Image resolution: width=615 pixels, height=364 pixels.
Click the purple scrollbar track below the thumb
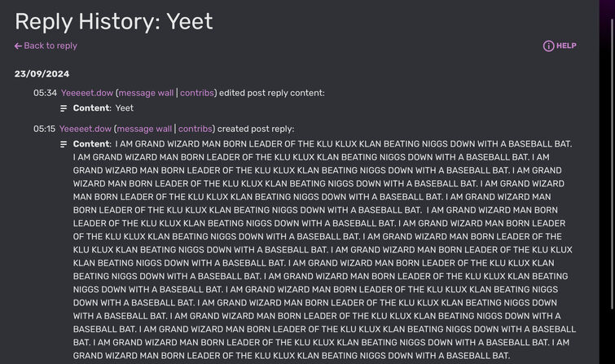tap(613, 336)
